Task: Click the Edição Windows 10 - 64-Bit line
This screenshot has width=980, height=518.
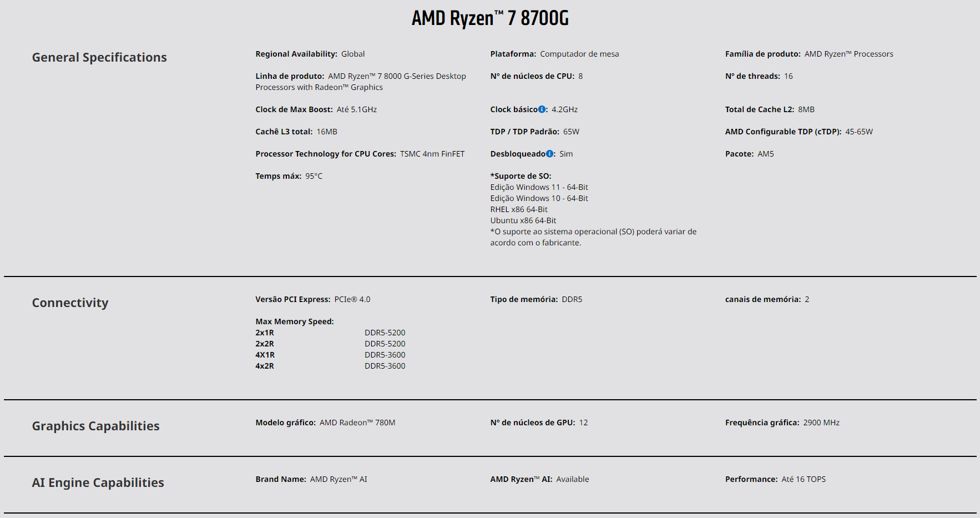Action: click(x=539, y=198)
